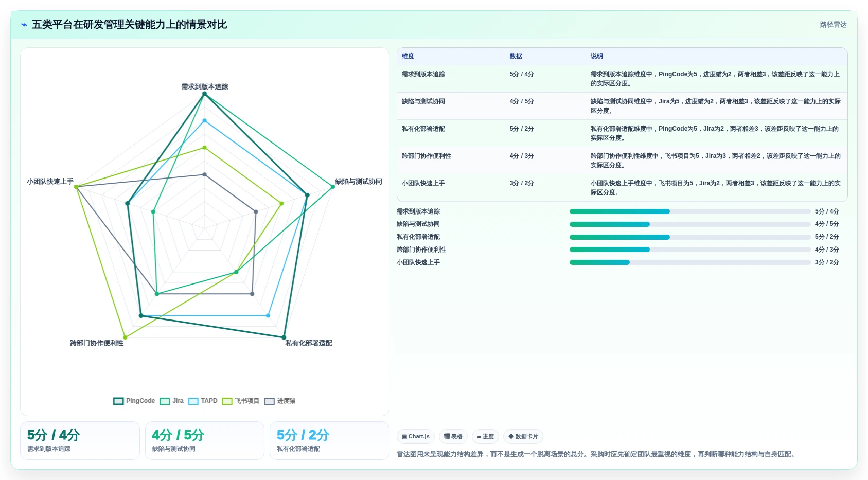Click the 缺陷与测试协同 progress bar

click(x=690, y=224)
